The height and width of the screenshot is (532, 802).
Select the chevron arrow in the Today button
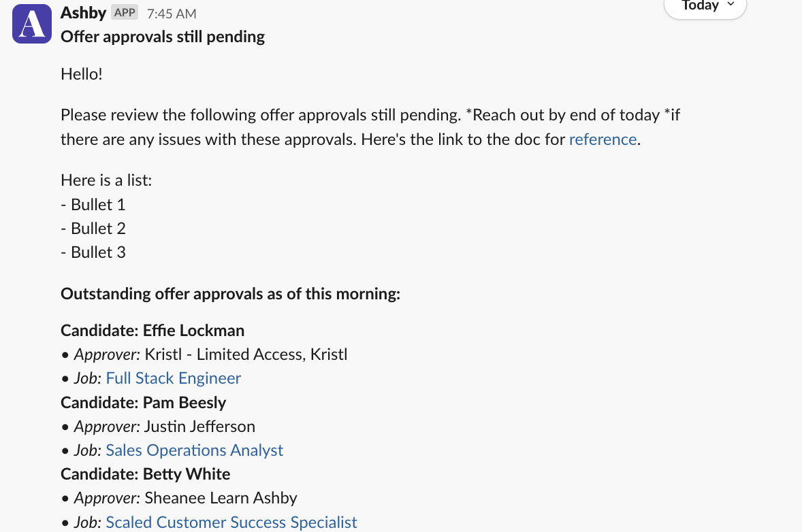[731, 5]
